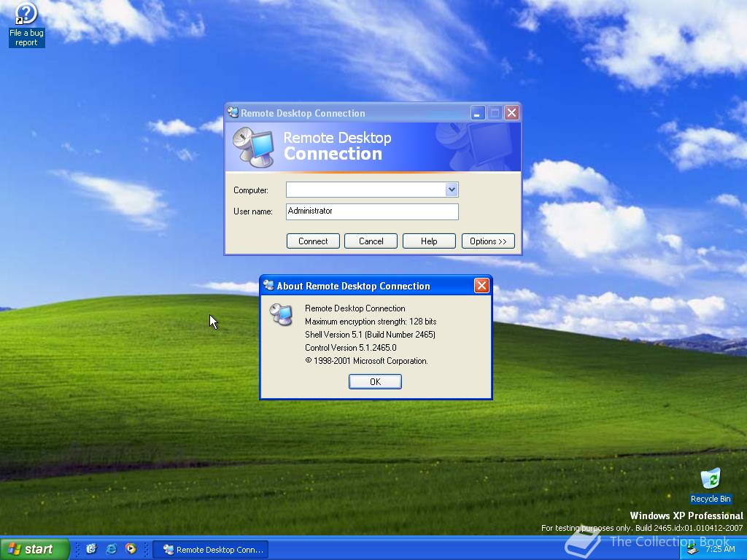Image resolution: width=747 pixels, height=560 pixels.
Task: Open the File a bug report desktop shortcut
Action: [x=26, y=25]
